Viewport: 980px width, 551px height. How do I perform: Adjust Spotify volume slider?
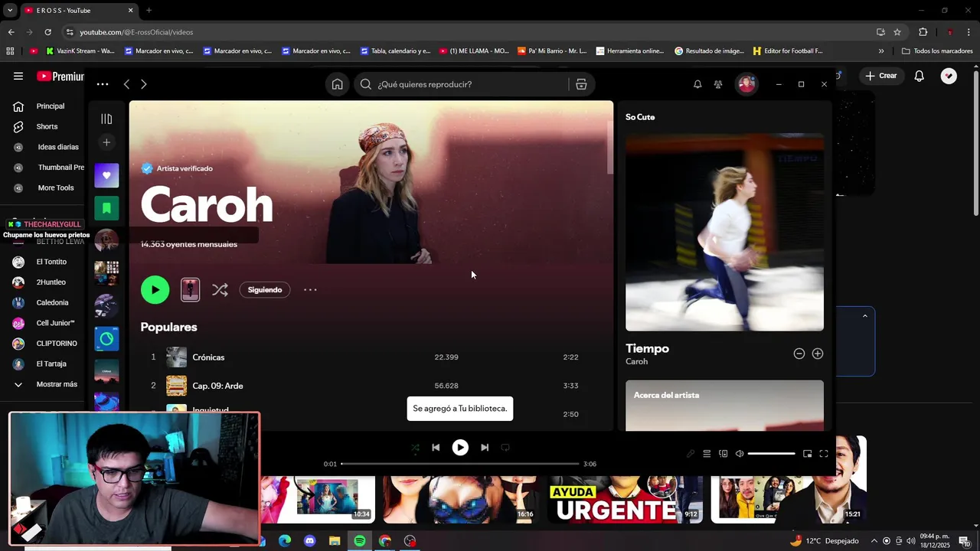[772, 454]
